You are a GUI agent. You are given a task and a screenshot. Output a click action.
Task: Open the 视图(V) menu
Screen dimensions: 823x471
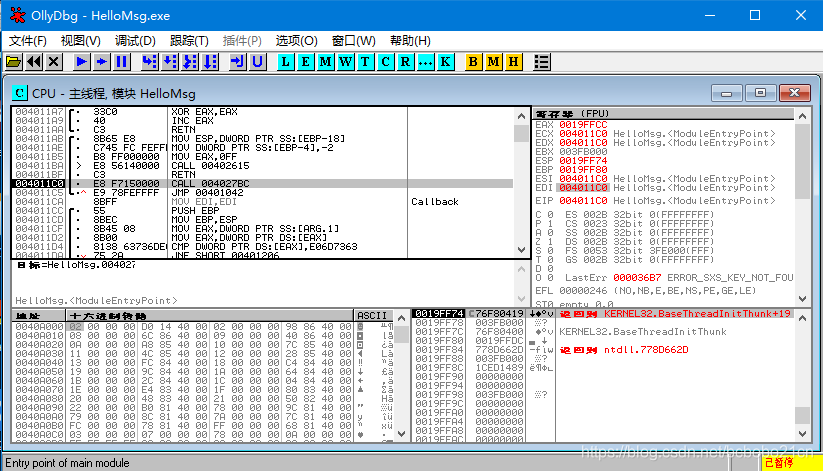point(80,40)
